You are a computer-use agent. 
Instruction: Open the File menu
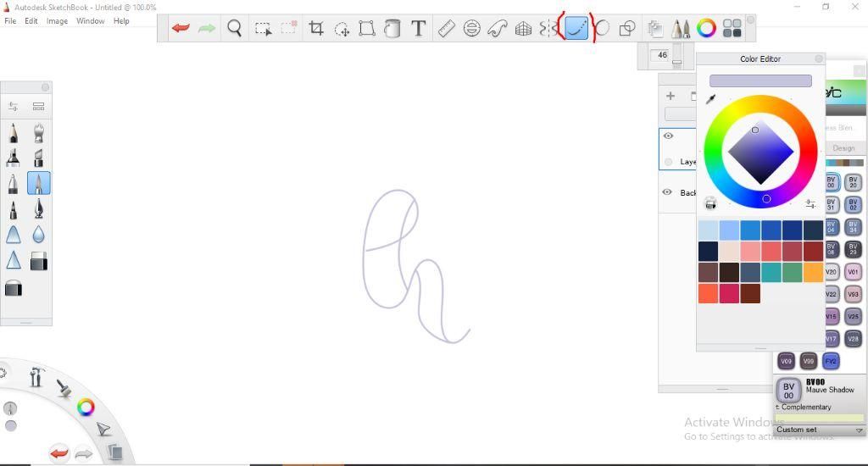10,21
